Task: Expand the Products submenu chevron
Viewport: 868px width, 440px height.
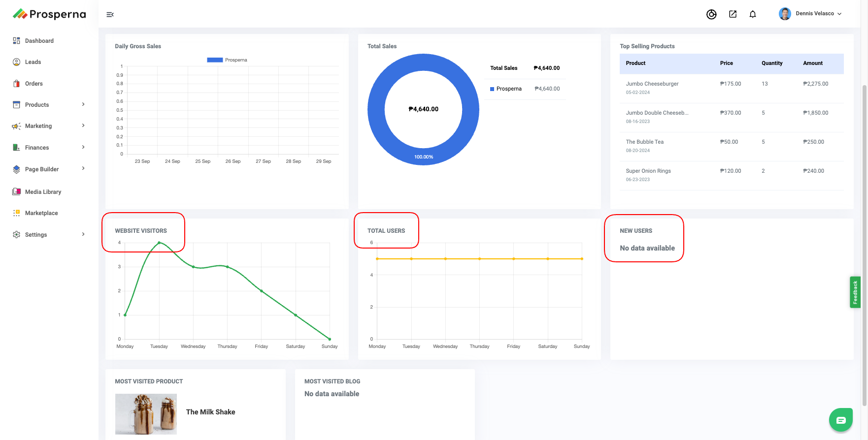Action: [83, 104]
